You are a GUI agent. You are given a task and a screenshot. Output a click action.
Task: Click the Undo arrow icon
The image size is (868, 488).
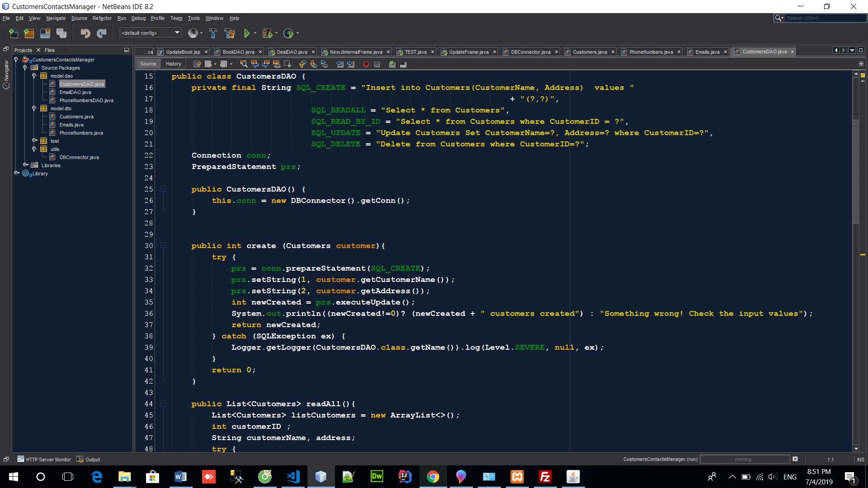[x=85, y=33]
